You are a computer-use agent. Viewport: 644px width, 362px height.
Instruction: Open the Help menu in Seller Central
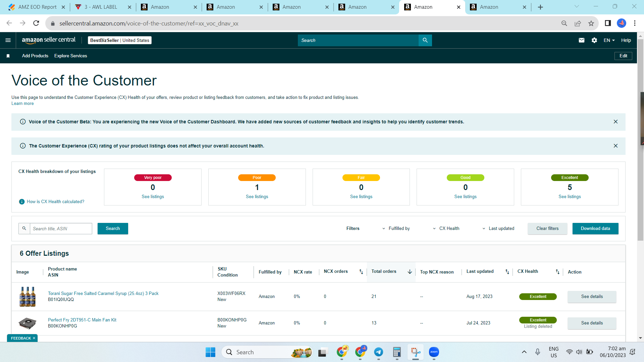coord(626,40)
